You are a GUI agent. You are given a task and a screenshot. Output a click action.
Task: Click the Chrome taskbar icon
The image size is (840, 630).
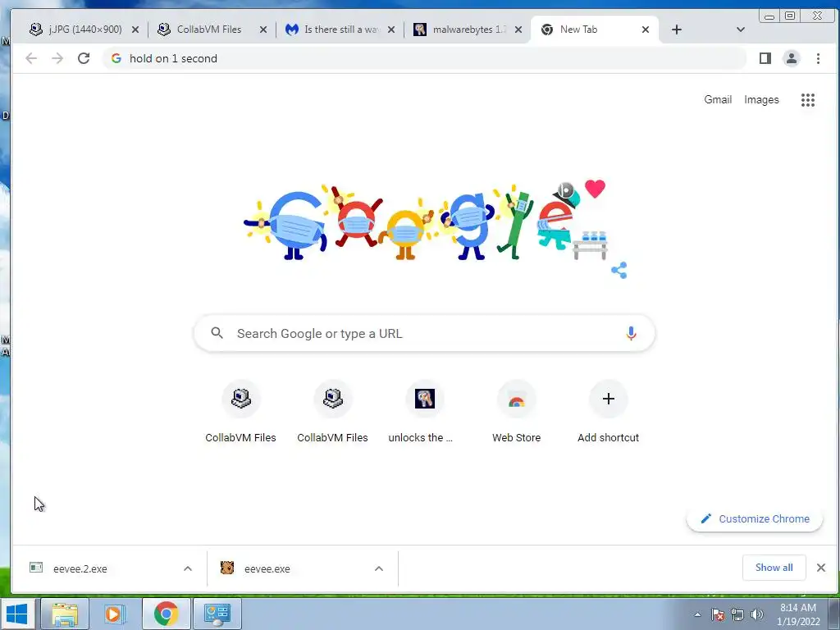tap(166, 614)
